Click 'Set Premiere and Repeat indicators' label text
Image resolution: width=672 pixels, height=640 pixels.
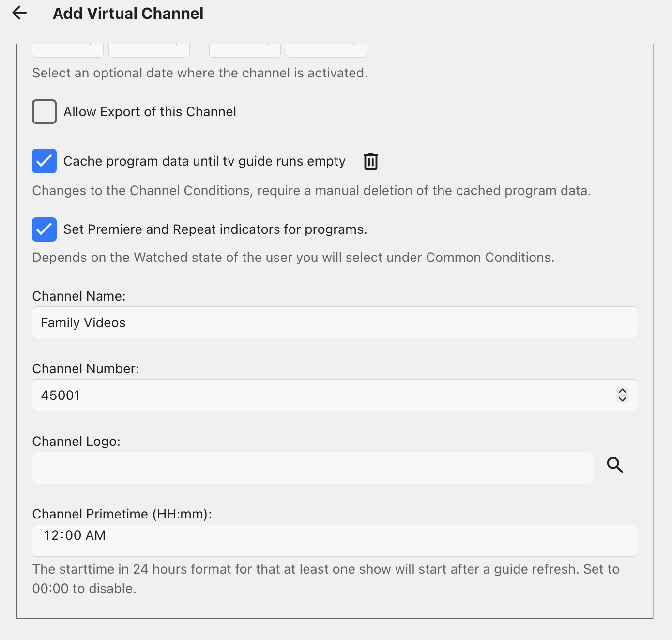click(215, 229)
